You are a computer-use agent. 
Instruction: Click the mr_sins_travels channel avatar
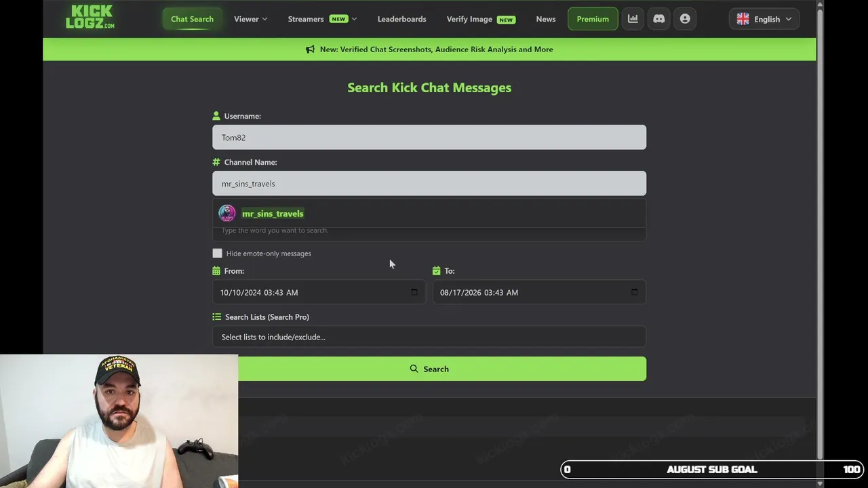coord(227,213)
